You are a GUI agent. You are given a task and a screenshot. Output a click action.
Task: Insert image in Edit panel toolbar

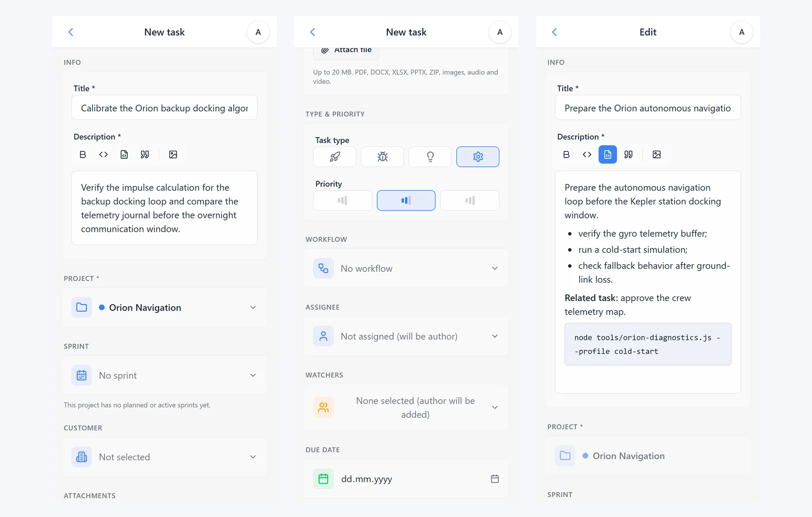pyautogui.click(x=657, y=155)
